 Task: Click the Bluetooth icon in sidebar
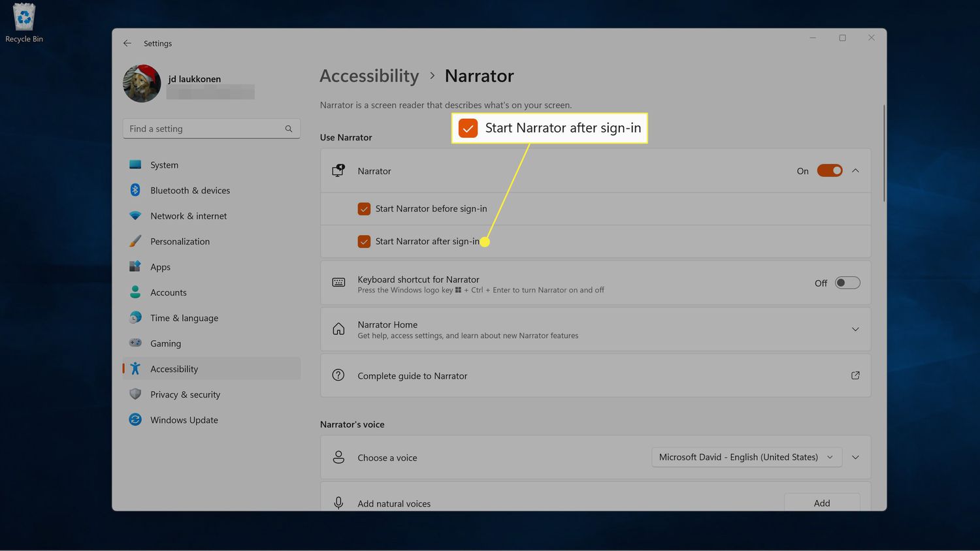click(x=135, y=190)
